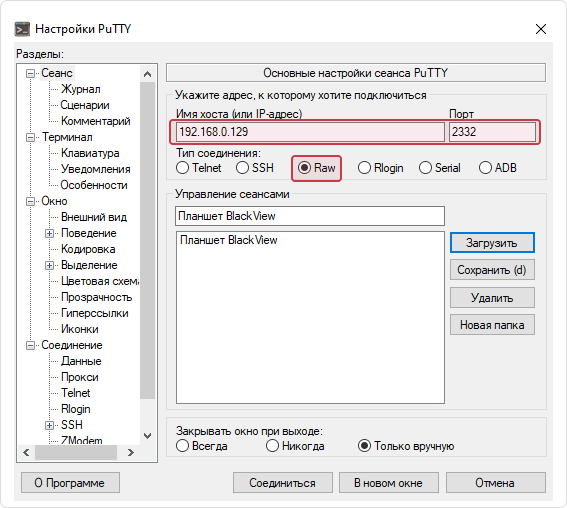The height and width of the screenshot is (508, 567).
Task: Click the host name IP address field
Action: pos(310,132)
